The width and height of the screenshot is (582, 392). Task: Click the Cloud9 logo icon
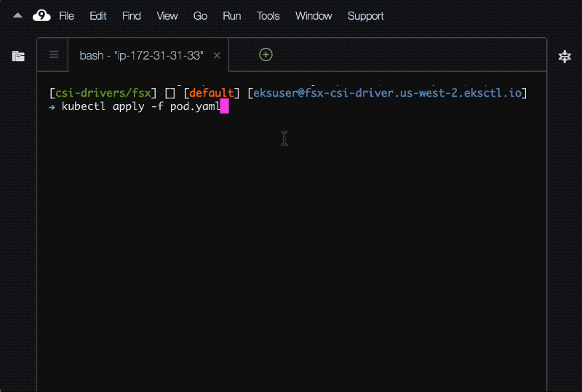(41, 15)
